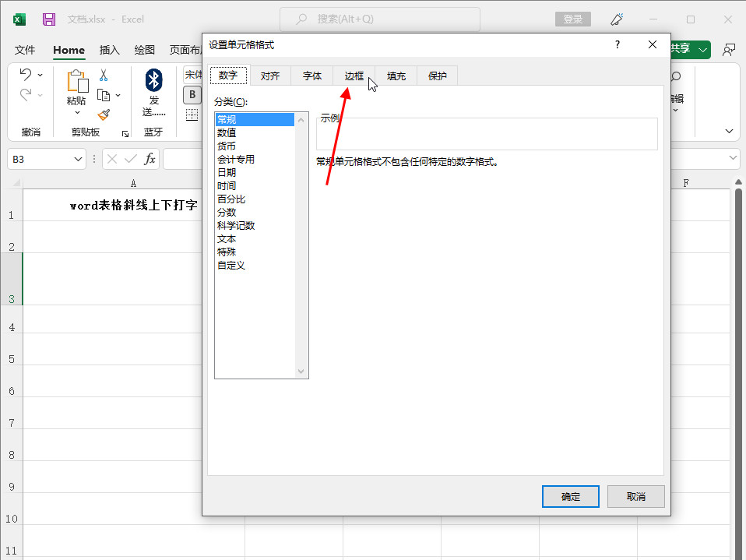This screenshot has height=560, width=746.
Task: Expand the formula bar chevron
Action: [733, 157]
